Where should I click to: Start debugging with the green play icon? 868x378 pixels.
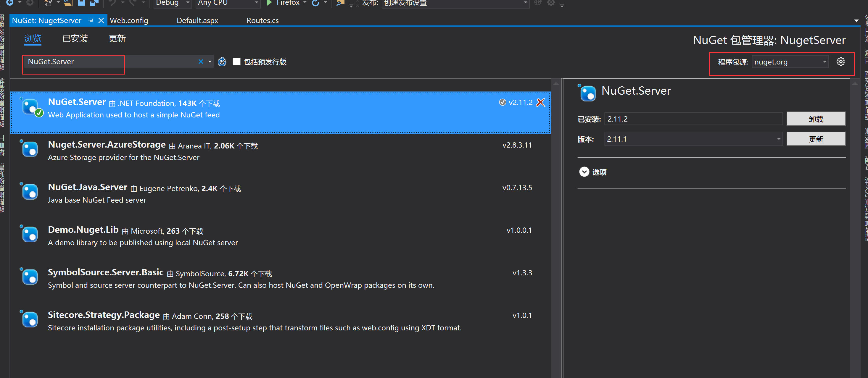(x=269, y=3)
